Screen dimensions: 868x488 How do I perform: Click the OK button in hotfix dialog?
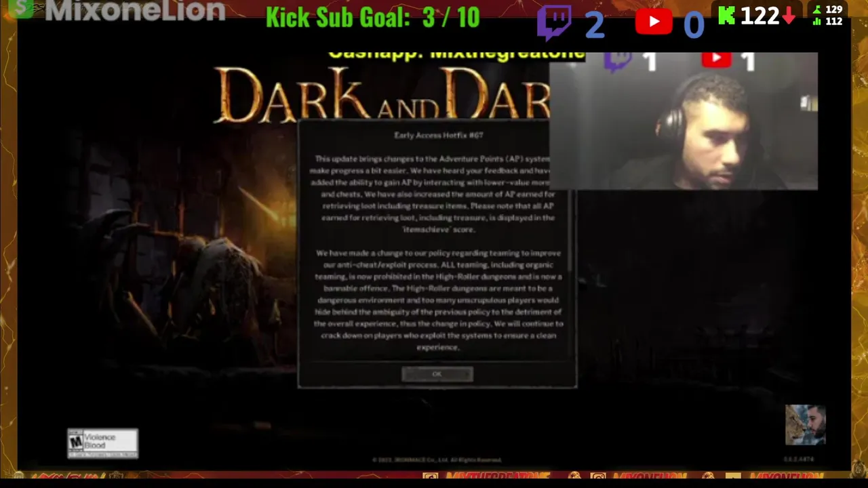tap(437, 374)
